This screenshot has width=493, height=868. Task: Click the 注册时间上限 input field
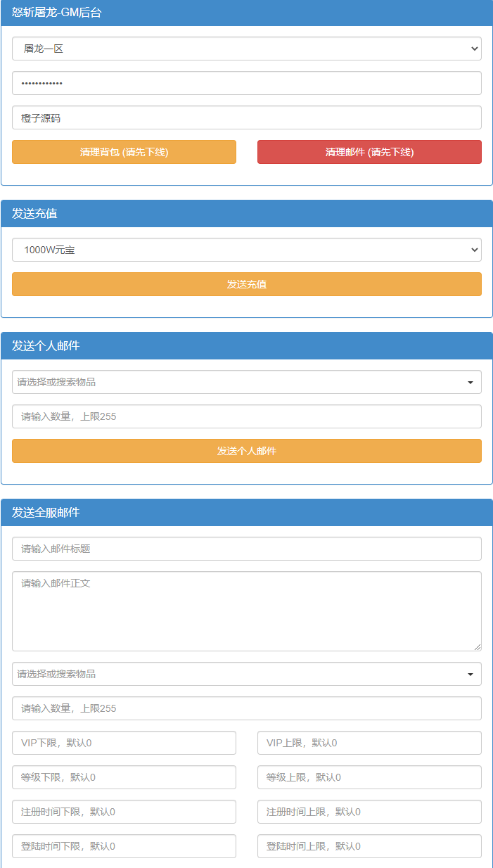[x=369, y=812]
